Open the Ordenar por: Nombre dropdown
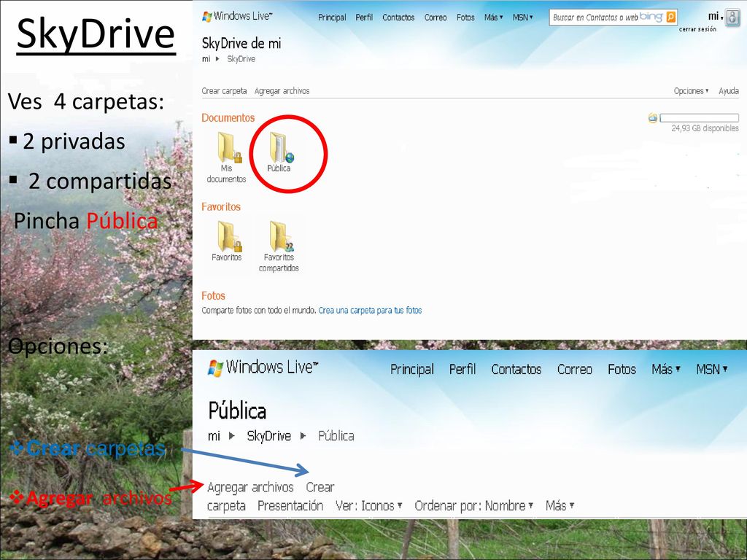 click(473, 506)
